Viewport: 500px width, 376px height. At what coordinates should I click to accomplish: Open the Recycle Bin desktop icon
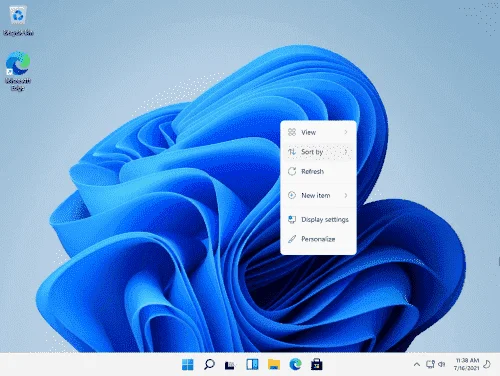pos(18,21)
